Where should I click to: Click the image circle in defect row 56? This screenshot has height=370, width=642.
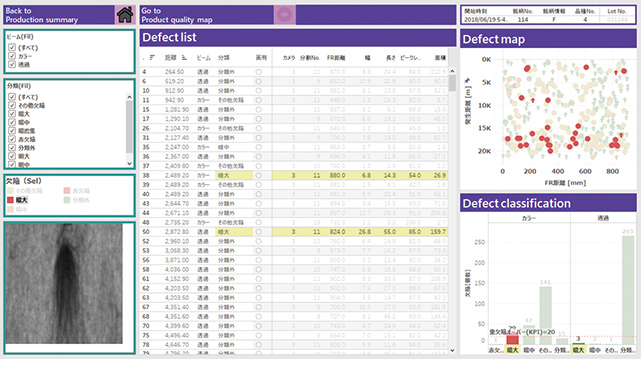pyautogui.click(x=258, y=260)
